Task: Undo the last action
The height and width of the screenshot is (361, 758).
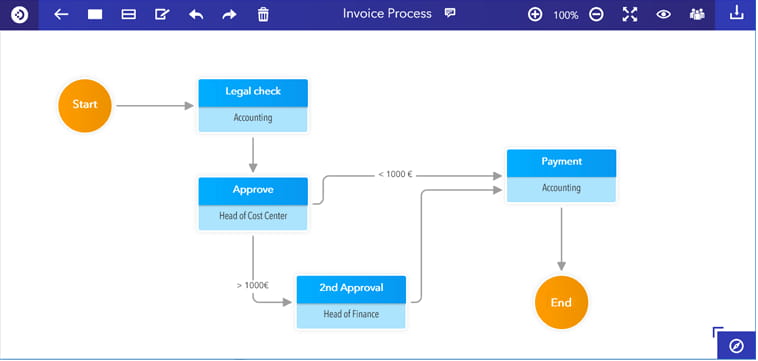Action: (196, 14)
